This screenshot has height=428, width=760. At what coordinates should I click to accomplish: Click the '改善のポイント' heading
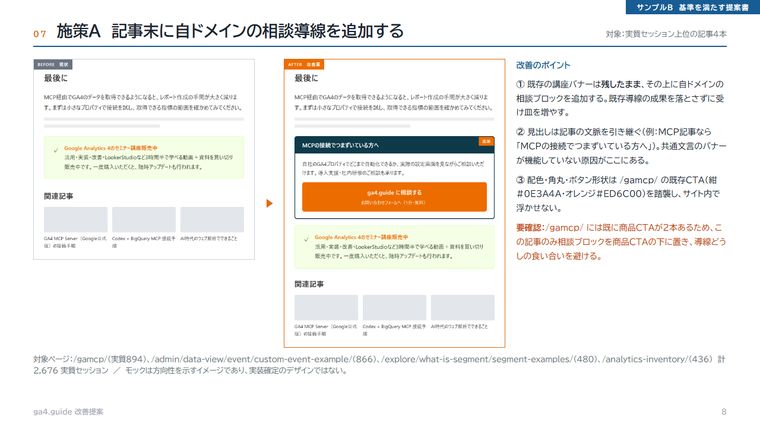543,65
